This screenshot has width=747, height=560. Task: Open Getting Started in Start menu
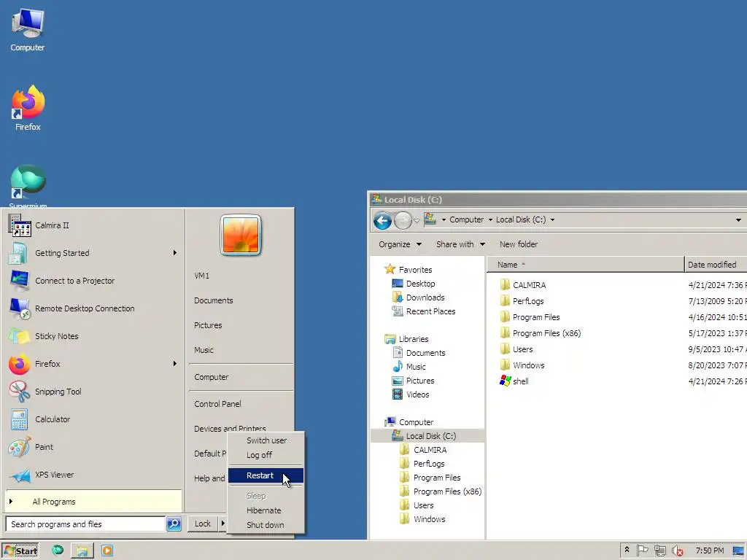click(x=93, y=253)
